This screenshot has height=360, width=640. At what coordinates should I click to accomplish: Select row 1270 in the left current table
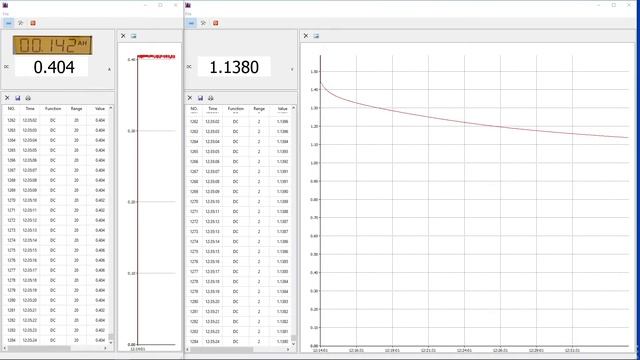tap(56, 200)
